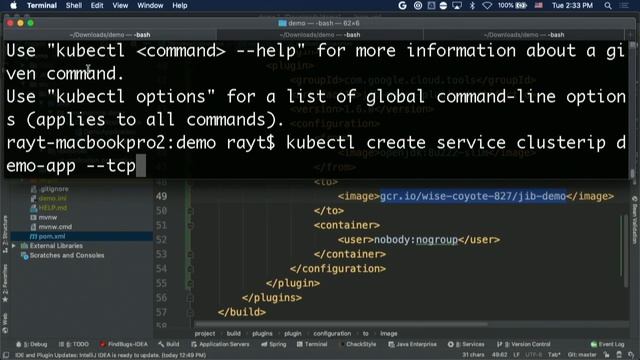Click the Google G menu bar icon

[402, 5]
